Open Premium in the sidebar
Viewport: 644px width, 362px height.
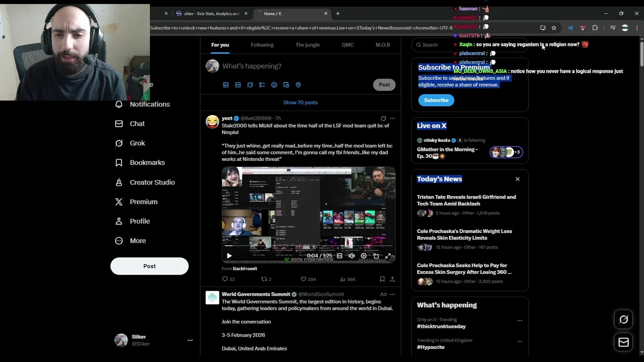click(136, 202)
